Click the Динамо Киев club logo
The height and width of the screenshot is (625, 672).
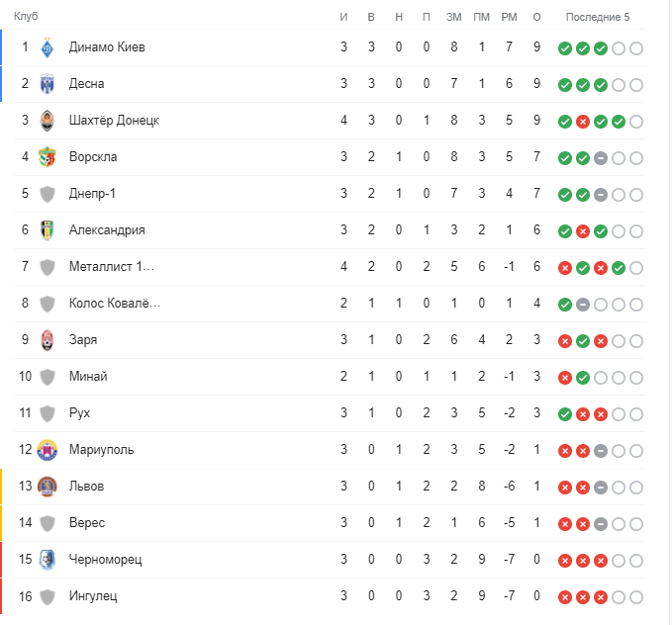[x=48, y=47]
